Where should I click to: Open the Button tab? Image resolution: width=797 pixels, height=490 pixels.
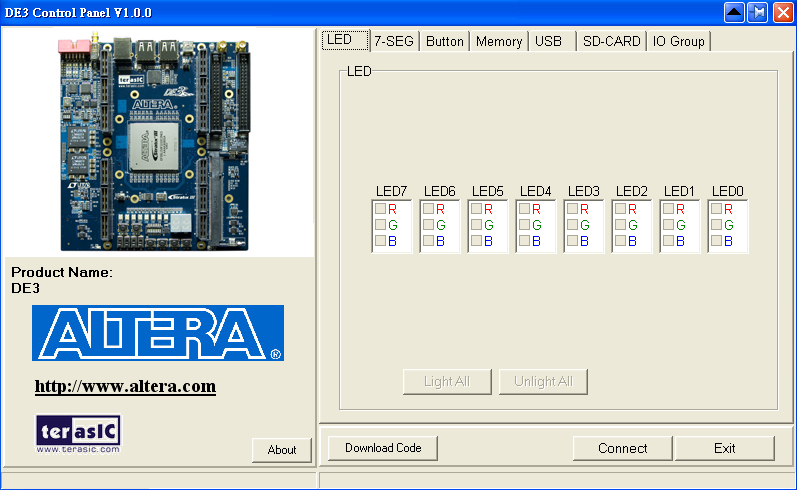445,41
